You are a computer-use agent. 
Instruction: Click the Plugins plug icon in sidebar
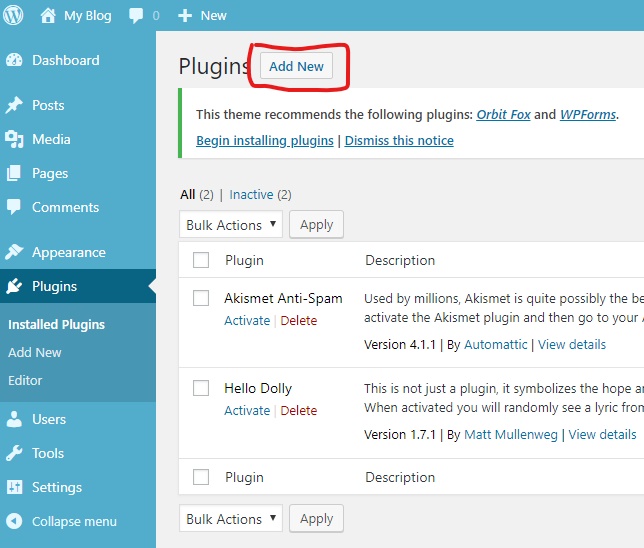click(14, 286)
